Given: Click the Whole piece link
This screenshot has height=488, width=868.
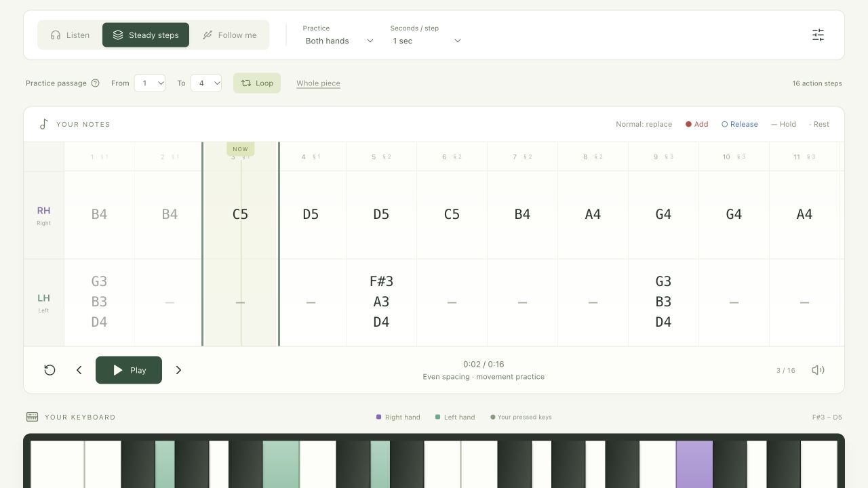Looking at the screenshot, I should click(x=318, y=83).
